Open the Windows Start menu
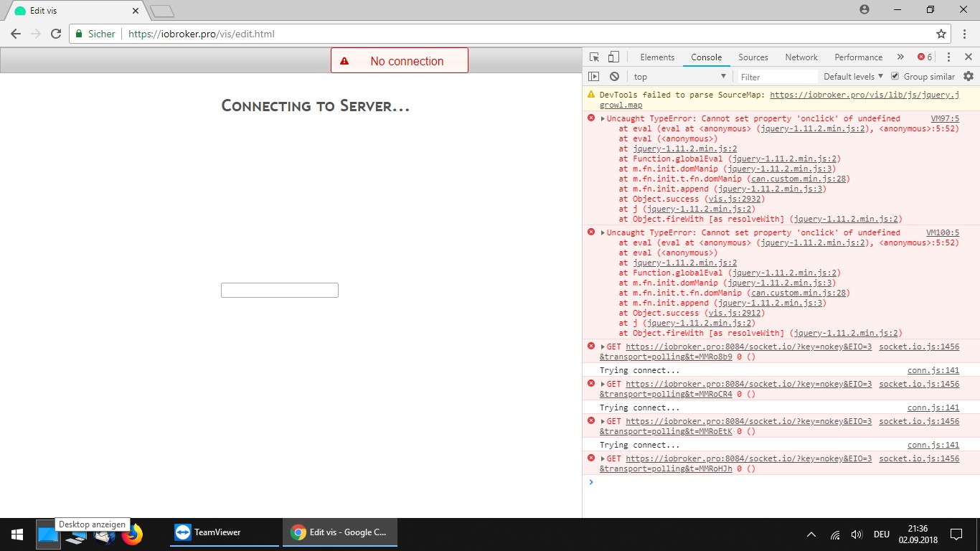Screen dimensions: 980x551 (17, 534)
